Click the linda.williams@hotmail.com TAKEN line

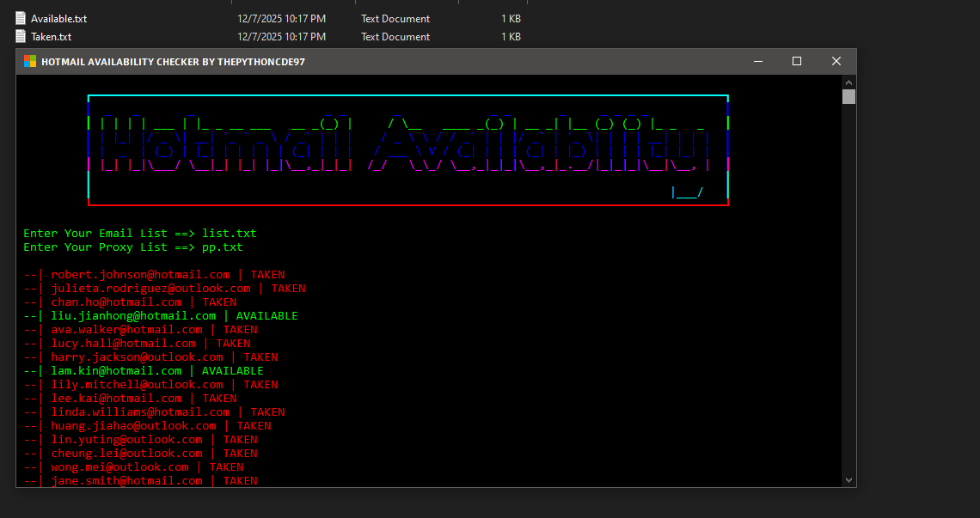[x=155, y=411]
